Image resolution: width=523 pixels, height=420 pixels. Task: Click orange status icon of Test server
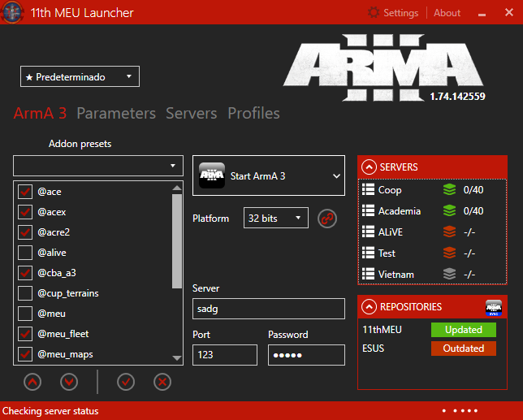(449, 253)
